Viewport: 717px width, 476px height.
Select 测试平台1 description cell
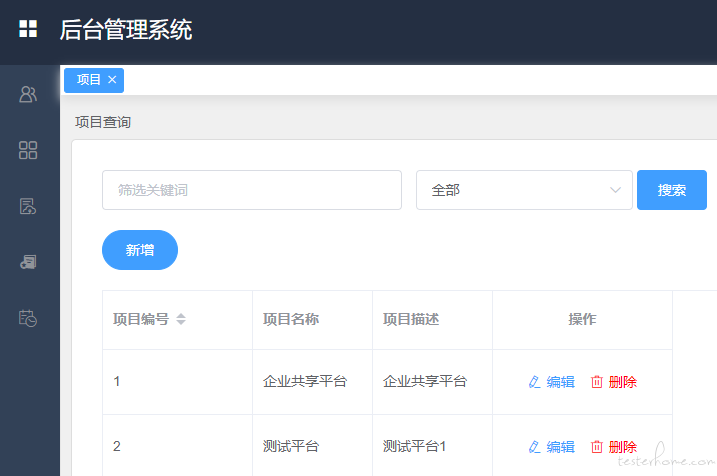[x=432, y=447]
